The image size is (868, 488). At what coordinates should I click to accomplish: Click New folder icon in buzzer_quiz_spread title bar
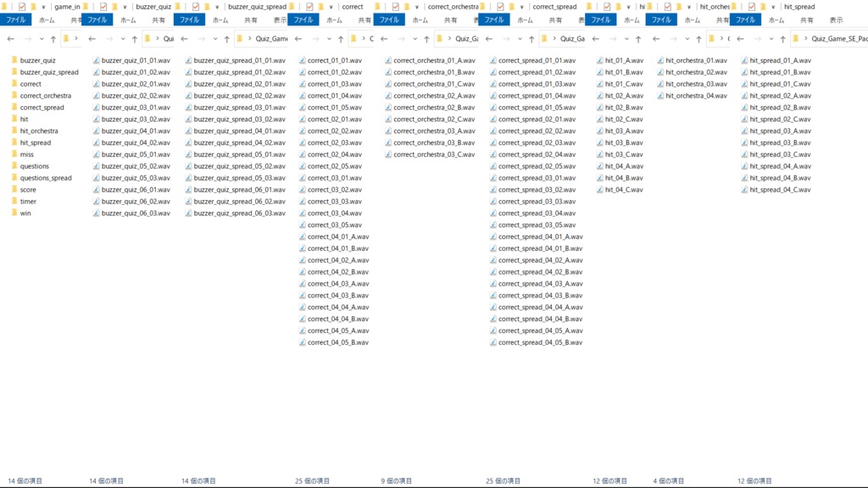coord(207,7)
